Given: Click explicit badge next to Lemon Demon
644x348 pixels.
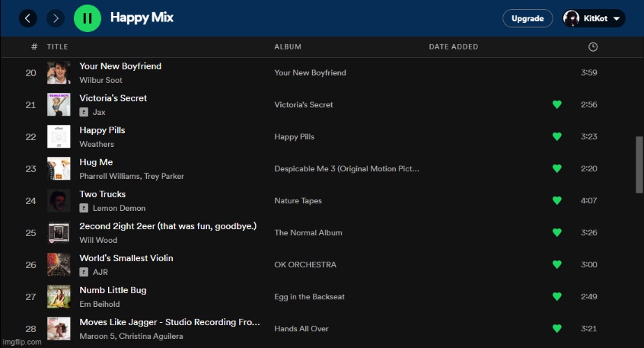Looking at the screenshot, I should [x=84, y=208].
